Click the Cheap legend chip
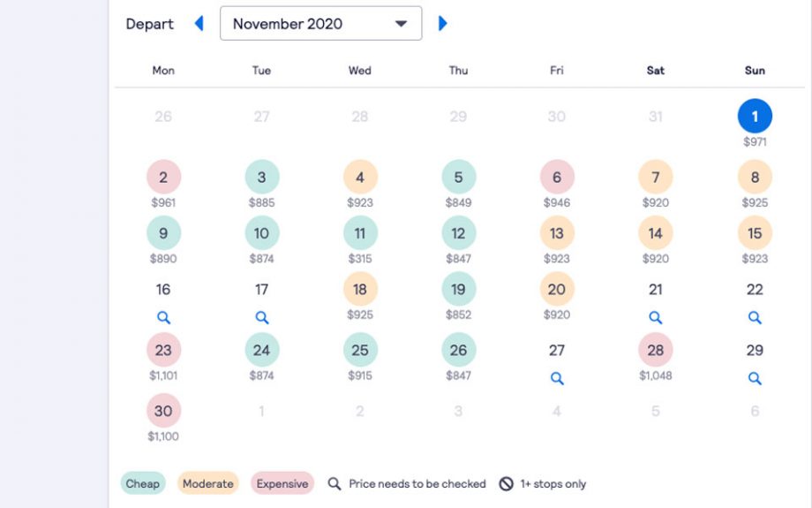Image resolution: width=812 pixels, height=508 pixels. pos(143,483)
